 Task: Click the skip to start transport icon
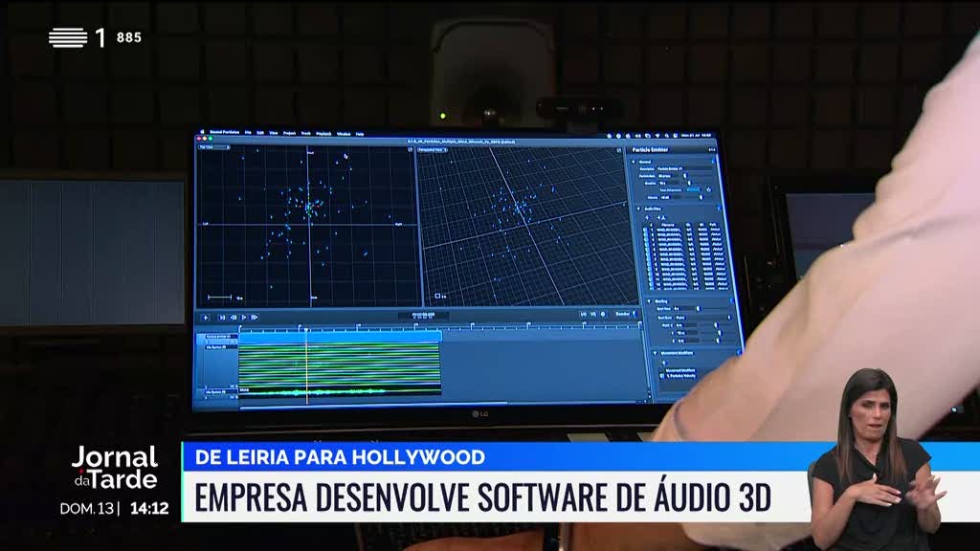click(x=222, y=317)
